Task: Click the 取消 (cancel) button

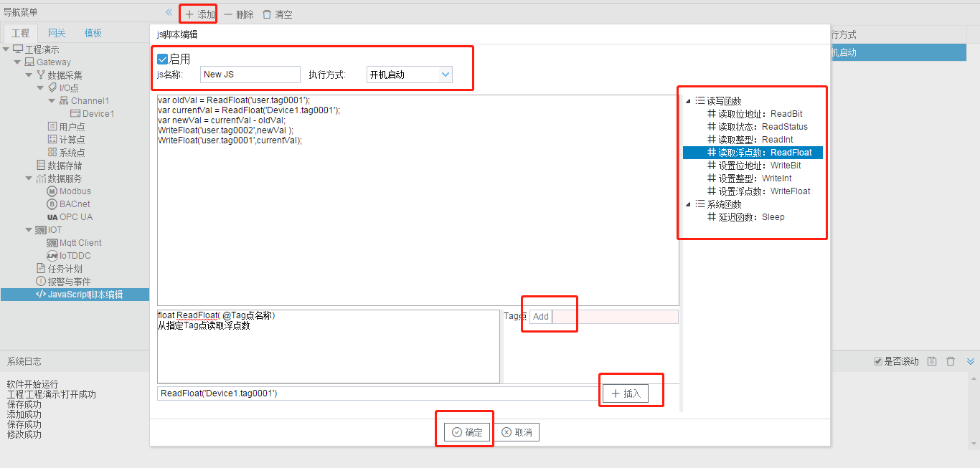Action: click(516, 432)
